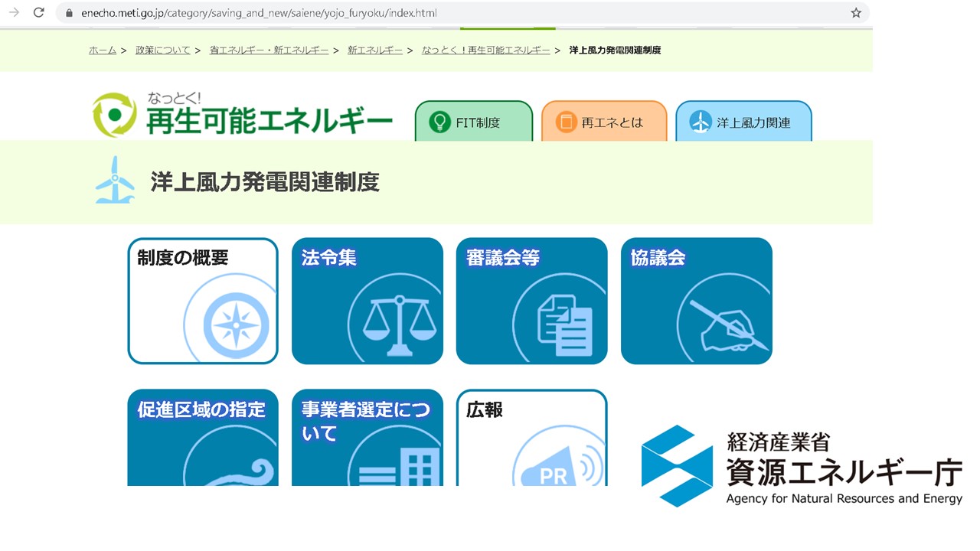The image size is (980, 551).
Task: Click the 資源エネルギー庁 blue logo mark
Action: point(677,465)
